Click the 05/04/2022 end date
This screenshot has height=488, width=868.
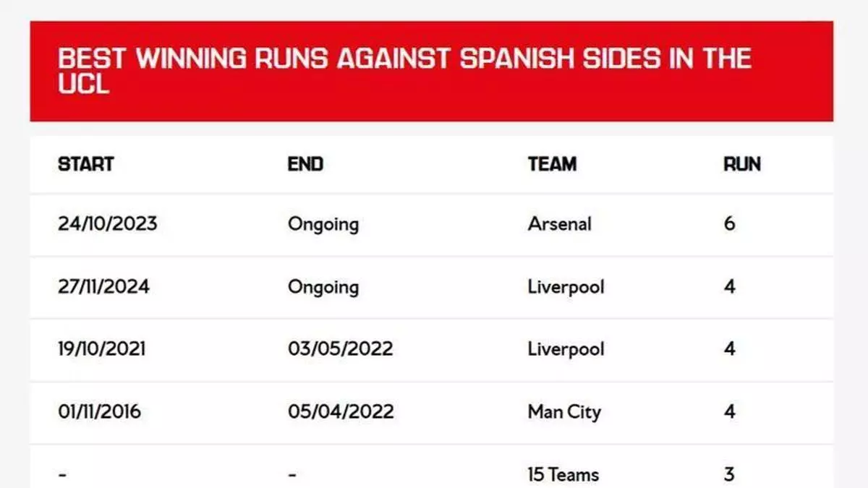click(341, 412)
